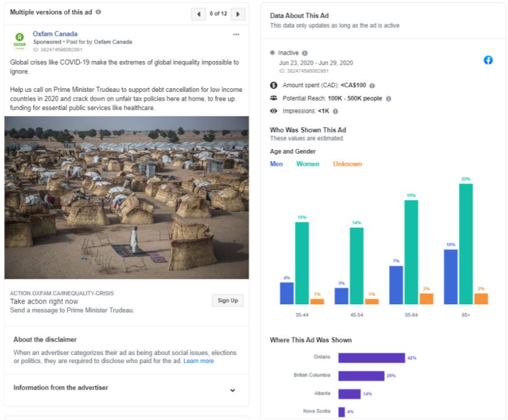
Task: Go to previous ad version arrow
Action: coord(198,14)
